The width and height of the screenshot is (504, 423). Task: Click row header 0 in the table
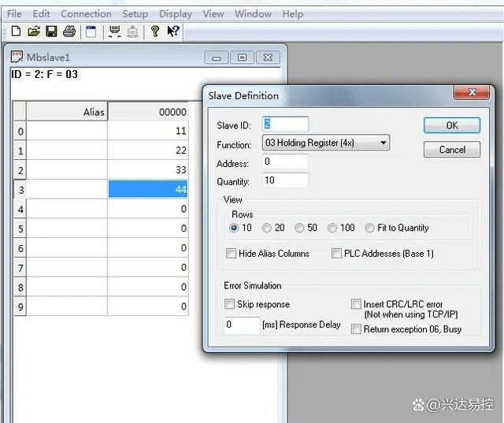tap(20, 131)
